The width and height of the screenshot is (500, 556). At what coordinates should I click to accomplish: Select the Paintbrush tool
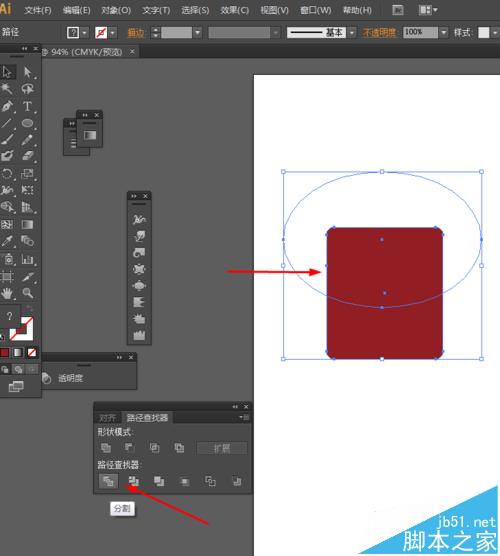point(7,140)
